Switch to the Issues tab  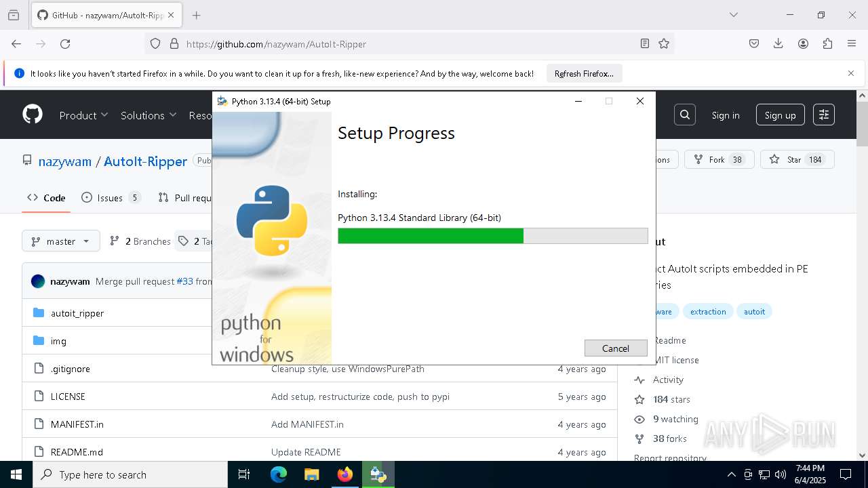click(x=111, y=198)
